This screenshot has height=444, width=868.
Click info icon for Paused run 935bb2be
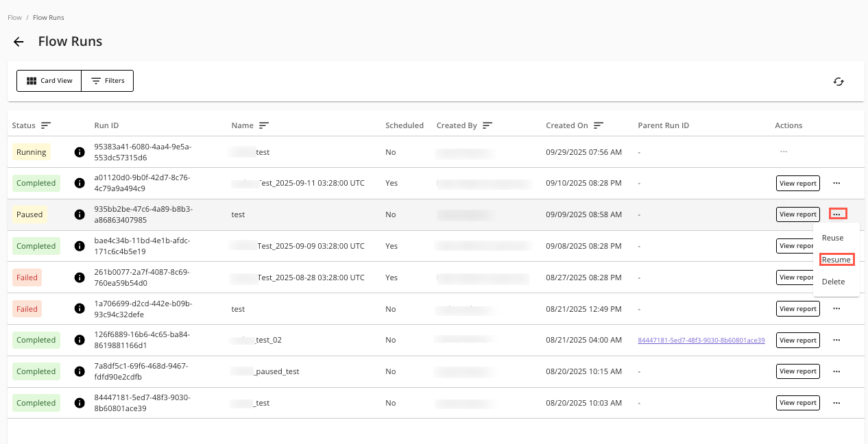(80, 214)
